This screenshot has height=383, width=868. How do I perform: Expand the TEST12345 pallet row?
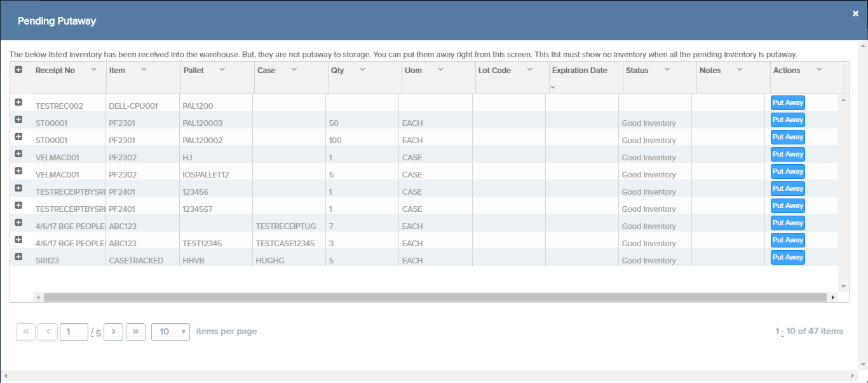click(18, 239)
